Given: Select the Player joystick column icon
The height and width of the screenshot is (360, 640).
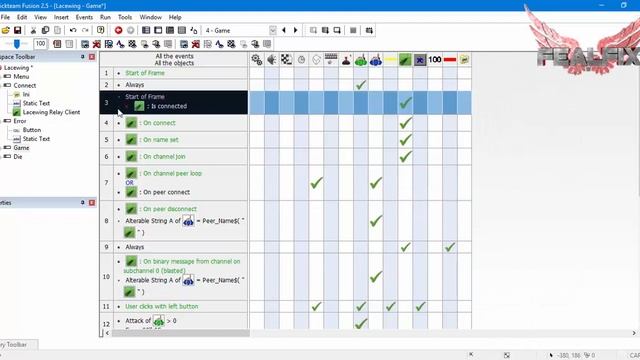Looking at the screenshot, I should [x=346, y=60].
